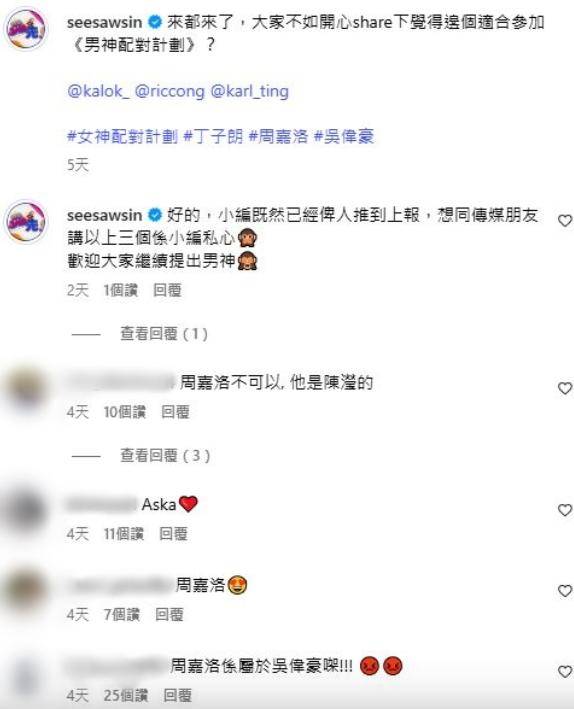Expand 查看回覆 (1) replies
Screen dimensions: 574x709
pyautogui.click(x=164, y=334)
